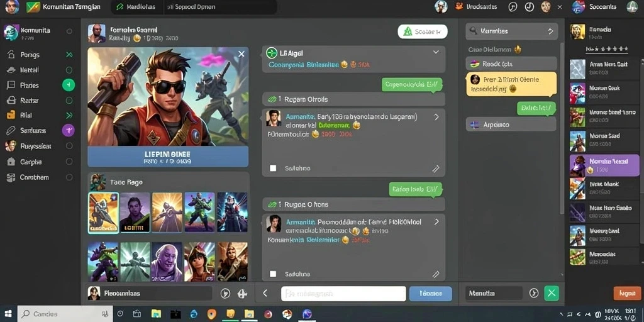
Task: Toggle the purple circle beside Sanltans
Action: pyautogui.click(x=68, y=131)
